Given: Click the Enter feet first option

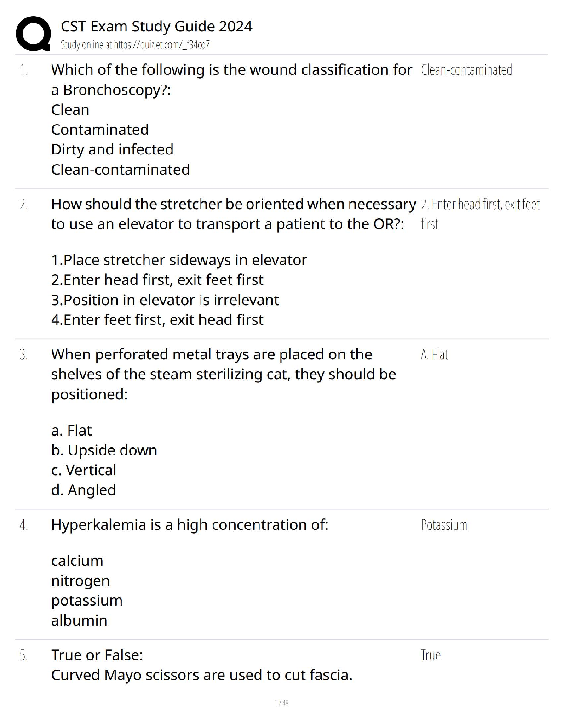Looking at the screenshot, I should click(x=157, y=320).
